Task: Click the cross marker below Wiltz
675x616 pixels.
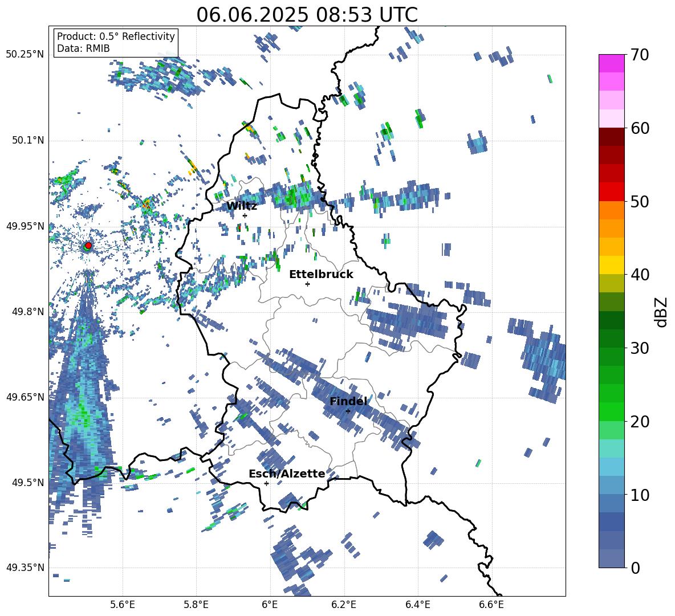Action: pos(245,215)
